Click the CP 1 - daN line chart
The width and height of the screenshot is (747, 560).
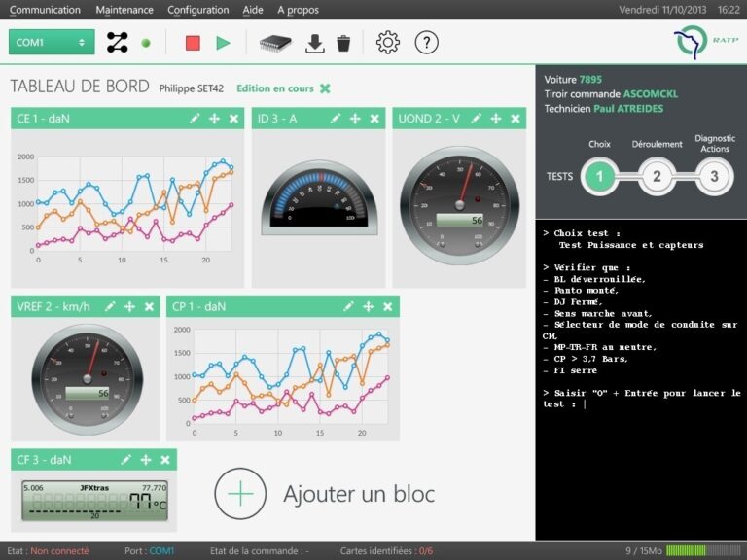[x=283, y=381]
